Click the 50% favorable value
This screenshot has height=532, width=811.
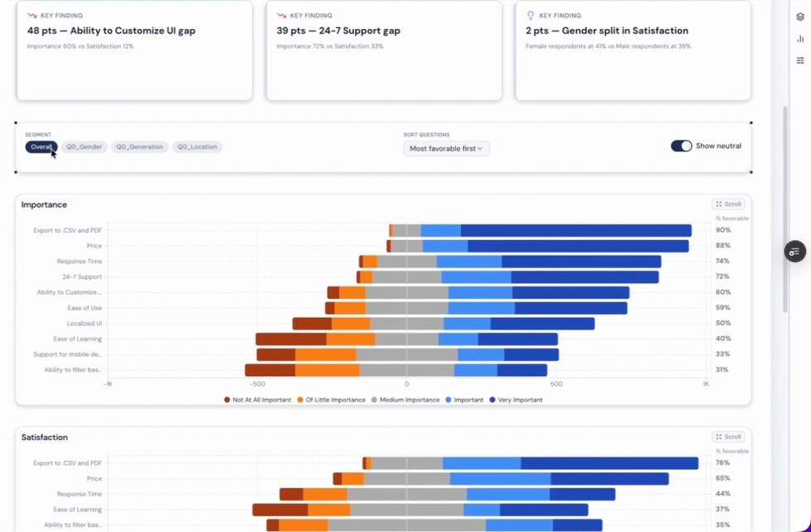[723, 324]
